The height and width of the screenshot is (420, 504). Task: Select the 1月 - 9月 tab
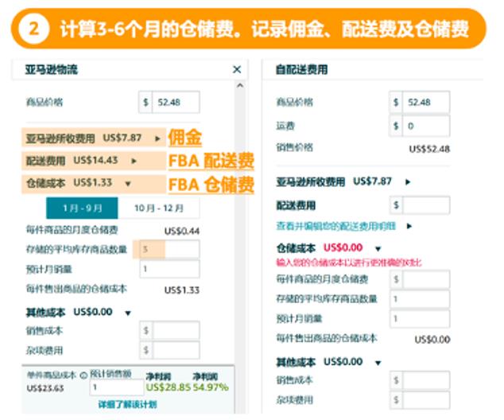point(83,208)
